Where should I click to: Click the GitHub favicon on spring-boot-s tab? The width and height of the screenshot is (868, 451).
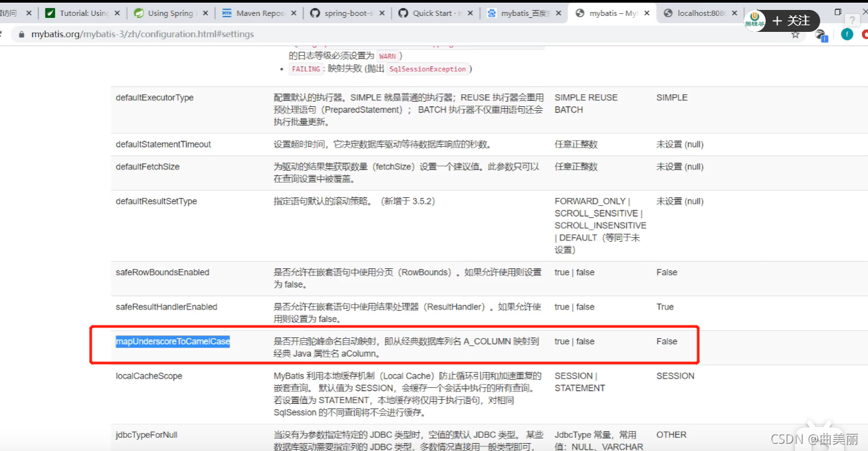pyautogui.click(x=315, y=13)
